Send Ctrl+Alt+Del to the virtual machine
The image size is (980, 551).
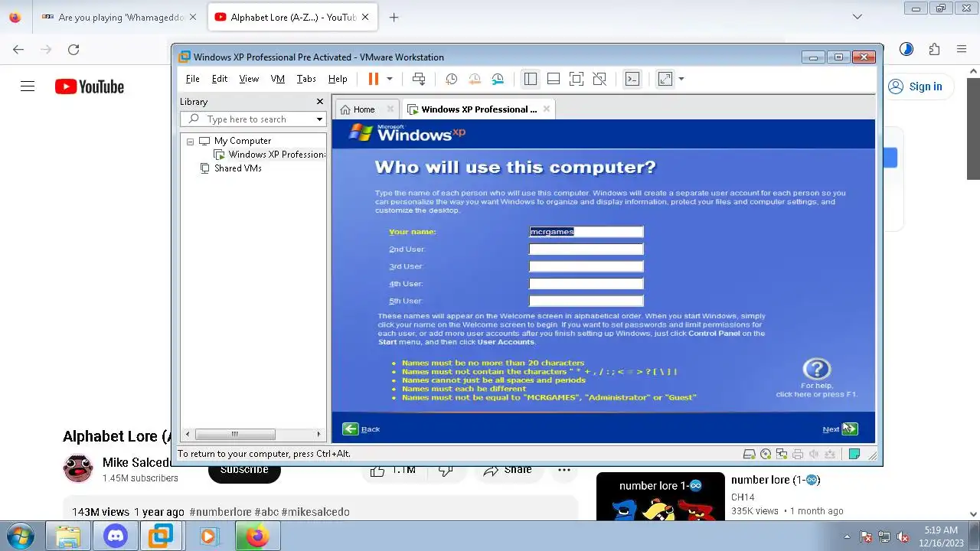coord(419,79)
